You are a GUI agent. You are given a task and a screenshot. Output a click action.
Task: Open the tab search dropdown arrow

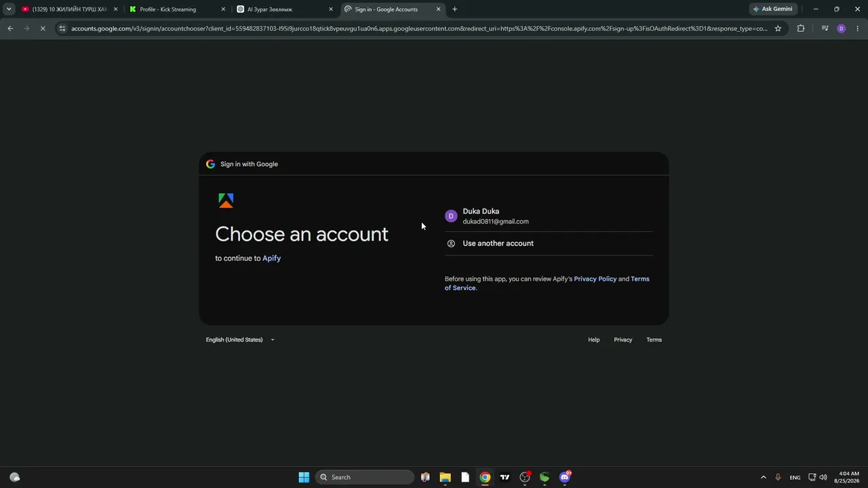pos(9,9)
